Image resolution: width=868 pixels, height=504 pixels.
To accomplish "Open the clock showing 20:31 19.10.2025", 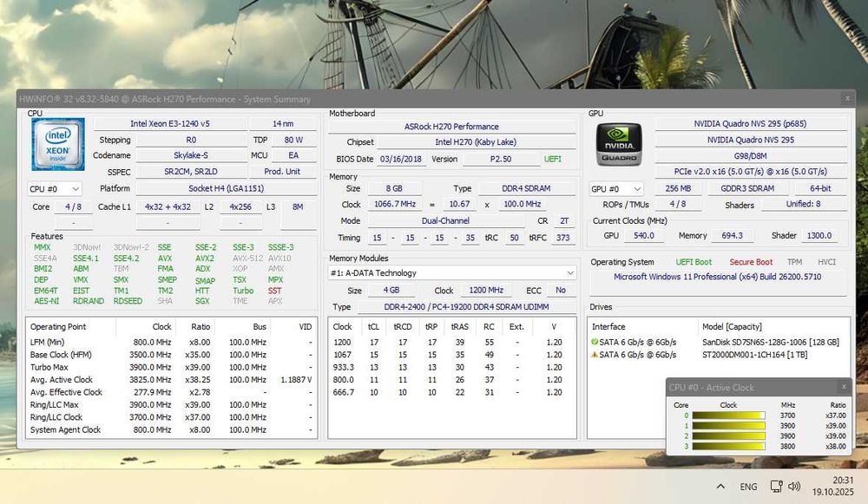I will coord(833,486).
